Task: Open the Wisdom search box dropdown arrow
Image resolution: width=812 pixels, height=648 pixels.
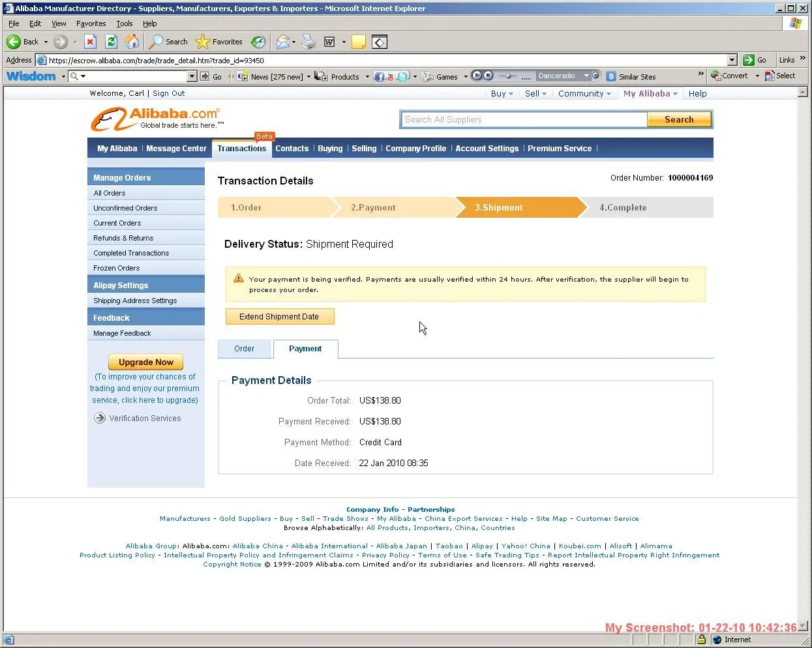Action: (192, 76)
